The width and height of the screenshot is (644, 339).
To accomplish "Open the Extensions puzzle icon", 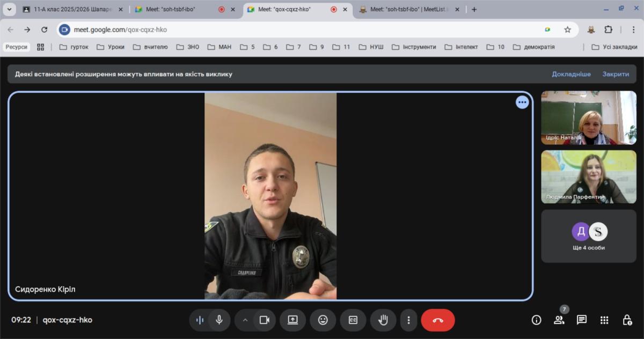I will pyautogui.click(x=608, y=30).
